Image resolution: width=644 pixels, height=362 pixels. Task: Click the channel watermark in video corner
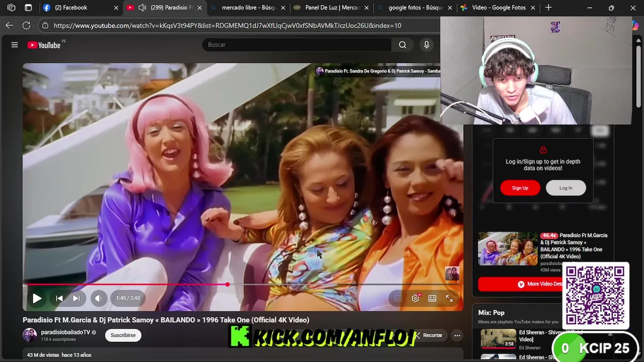452,274
